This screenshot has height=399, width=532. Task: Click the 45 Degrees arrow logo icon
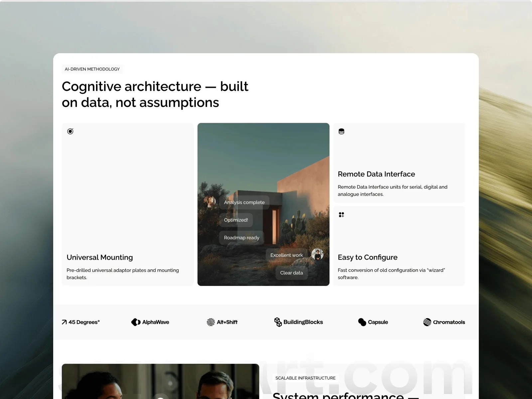tap(64, 322)
